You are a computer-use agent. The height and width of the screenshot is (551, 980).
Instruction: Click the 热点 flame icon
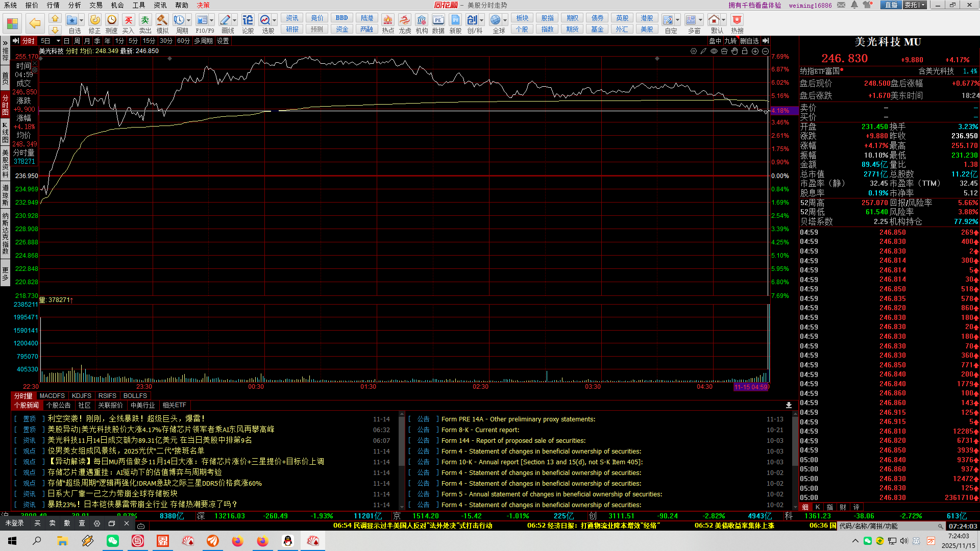pyautogui.click(x=388, y=20)
